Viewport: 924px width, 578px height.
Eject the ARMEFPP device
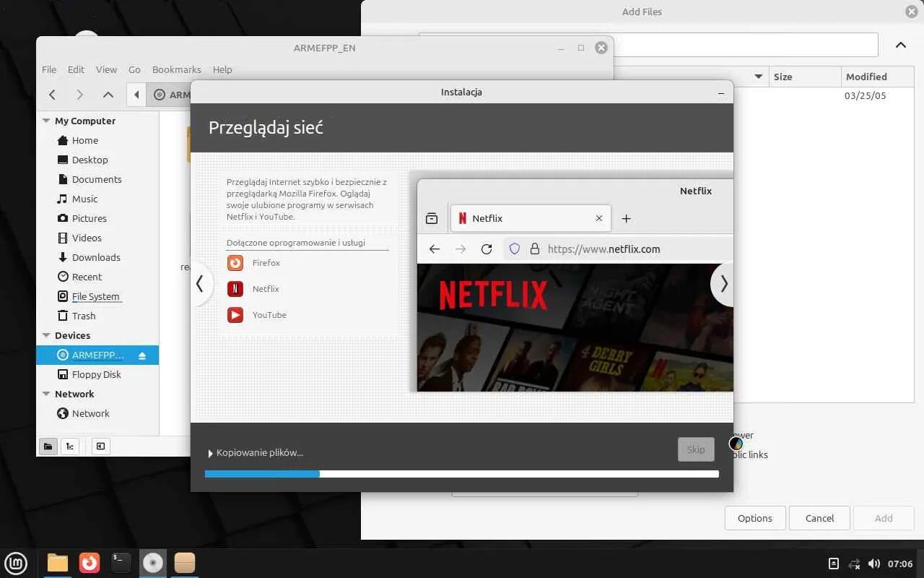(x=142, y=355)
